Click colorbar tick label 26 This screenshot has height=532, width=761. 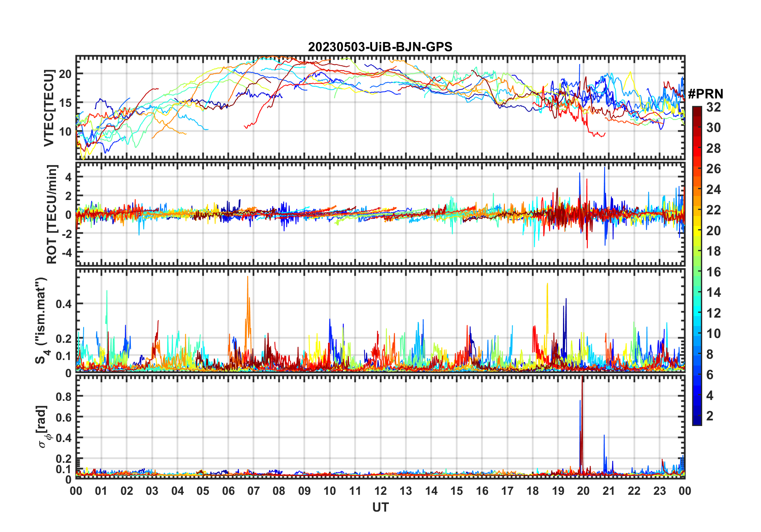coord(713,169)
